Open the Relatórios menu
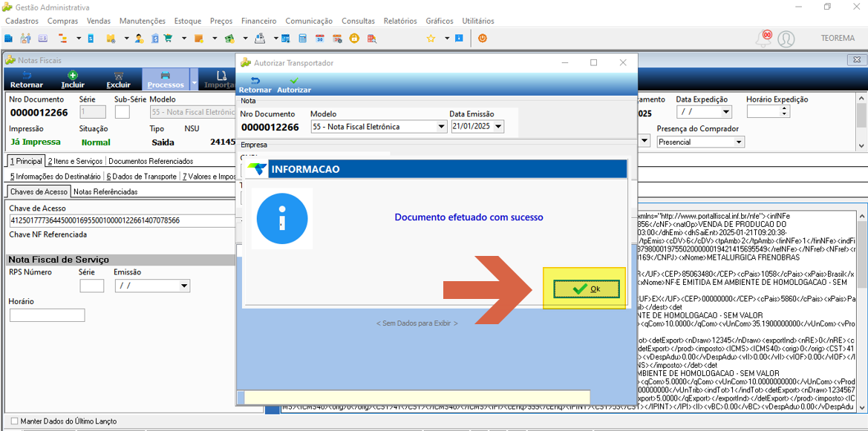Image resolution: width=868 pixels, height=431 pixels. 400,21
